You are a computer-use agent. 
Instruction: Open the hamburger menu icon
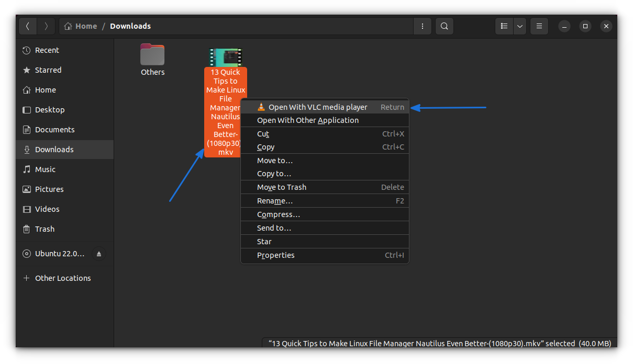[x=539, y=26]
